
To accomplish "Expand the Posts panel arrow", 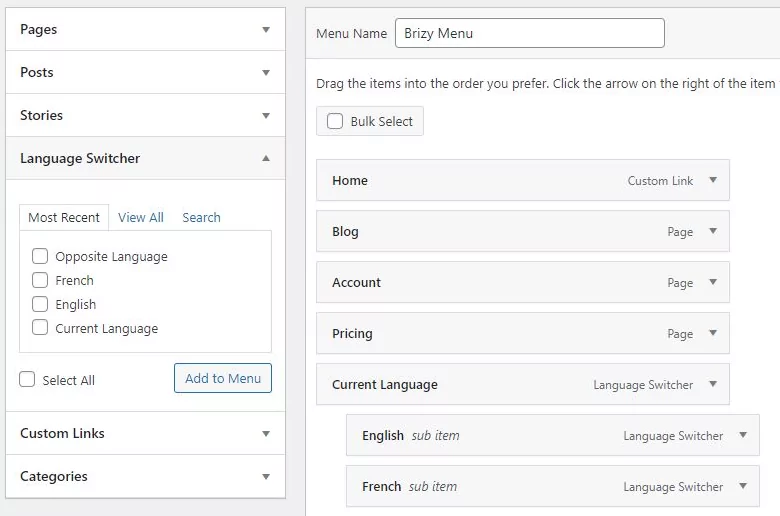I will tap(266, 73).
